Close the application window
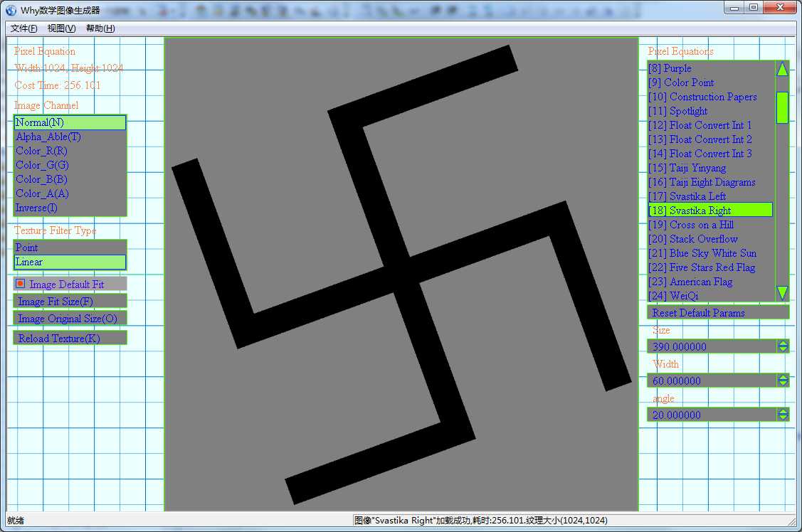 (781, 8)
